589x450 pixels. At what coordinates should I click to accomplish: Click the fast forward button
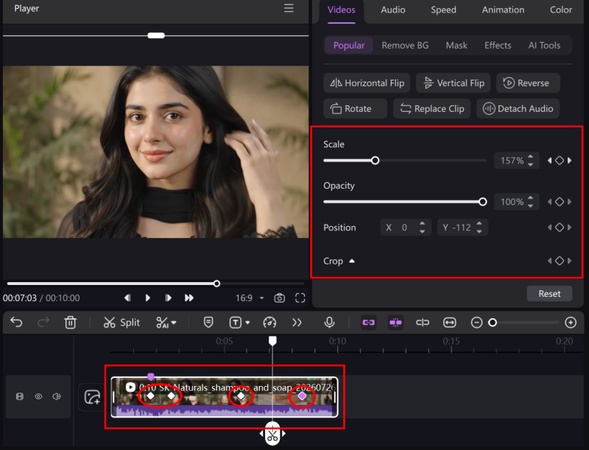[x=189, y=298]
